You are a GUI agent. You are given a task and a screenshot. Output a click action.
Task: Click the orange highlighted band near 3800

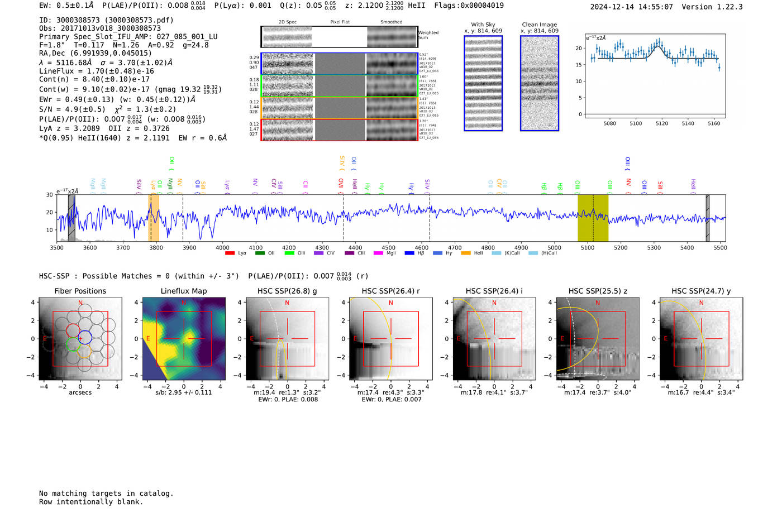(x=154, y=218)
